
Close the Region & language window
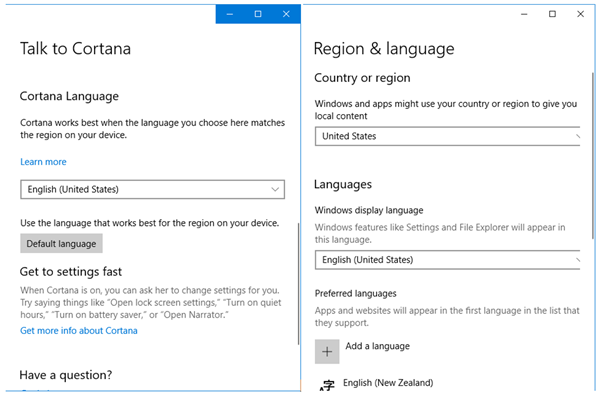[580, 14]
